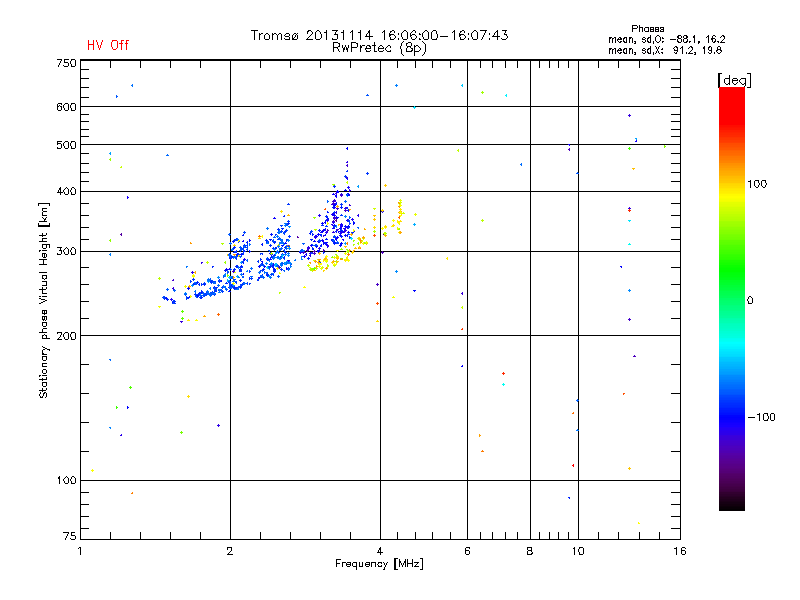The height and width of the screenshot is (600, 800).
Task: Click the x-axis '4' frequency label
Action: (x=380, y=551)
